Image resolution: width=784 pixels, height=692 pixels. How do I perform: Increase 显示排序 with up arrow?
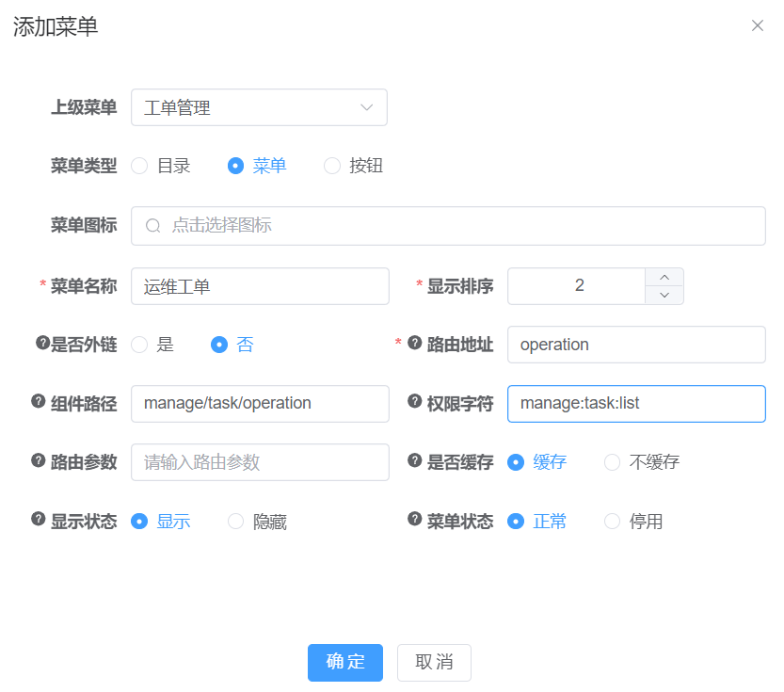[x=664, y=277]
